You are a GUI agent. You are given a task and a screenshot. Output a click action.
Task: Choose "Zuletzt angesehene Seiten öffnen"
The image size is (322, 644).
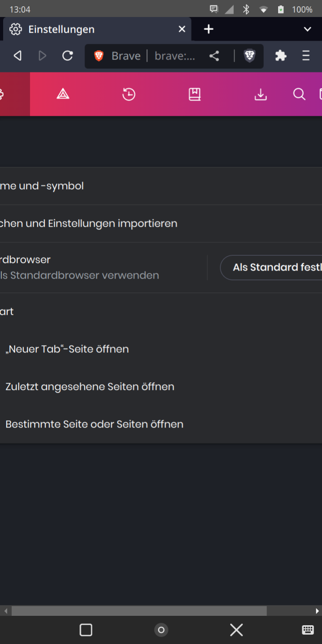(x=90, y=386)
